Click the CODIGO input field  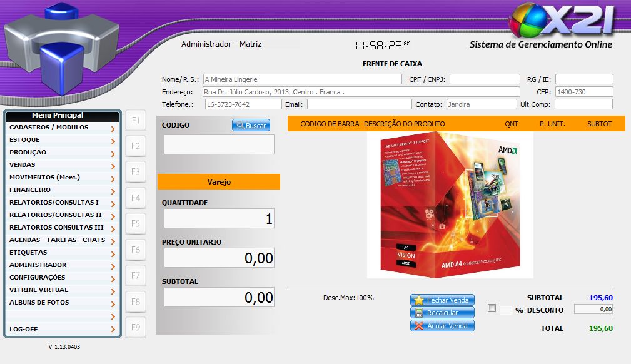click(219, 144)
